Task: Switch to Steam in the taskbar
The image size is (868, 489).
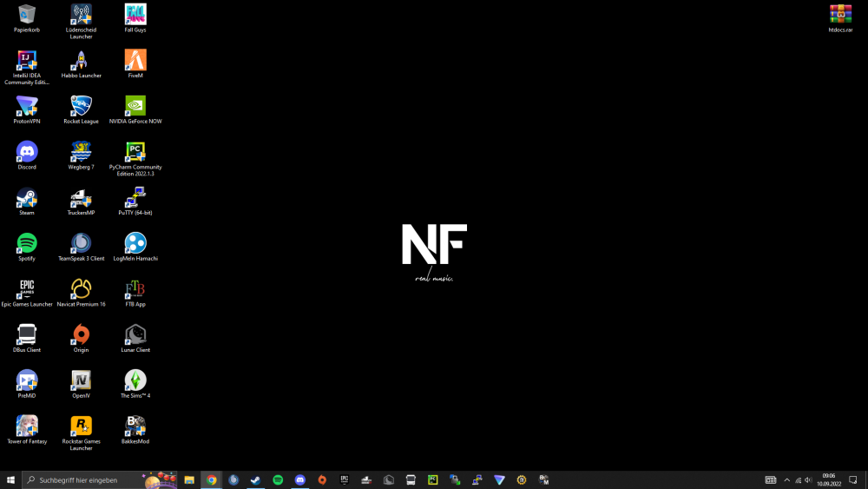Action: pyautogui.click(x=255, y=479)
